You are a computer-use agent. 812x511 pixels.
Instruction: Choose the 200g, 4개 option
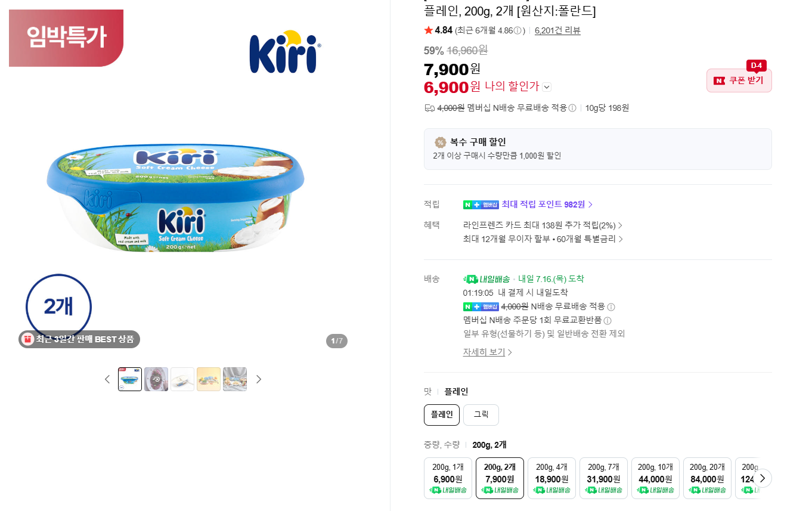pos(551,478)
